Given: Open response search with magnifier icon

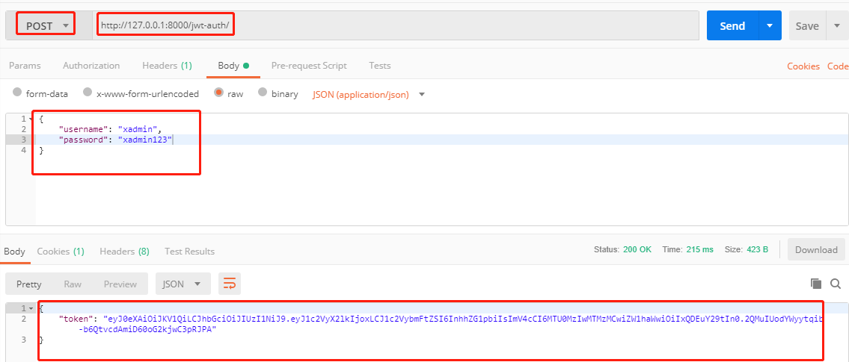Looking at the screenshot, I should tap(835, 284).
